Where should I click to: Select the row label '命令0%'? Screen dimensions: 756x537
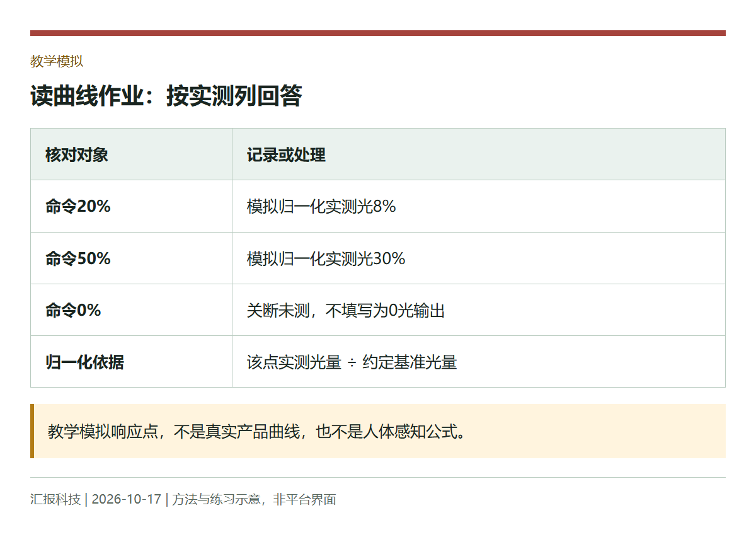(73, 310)
